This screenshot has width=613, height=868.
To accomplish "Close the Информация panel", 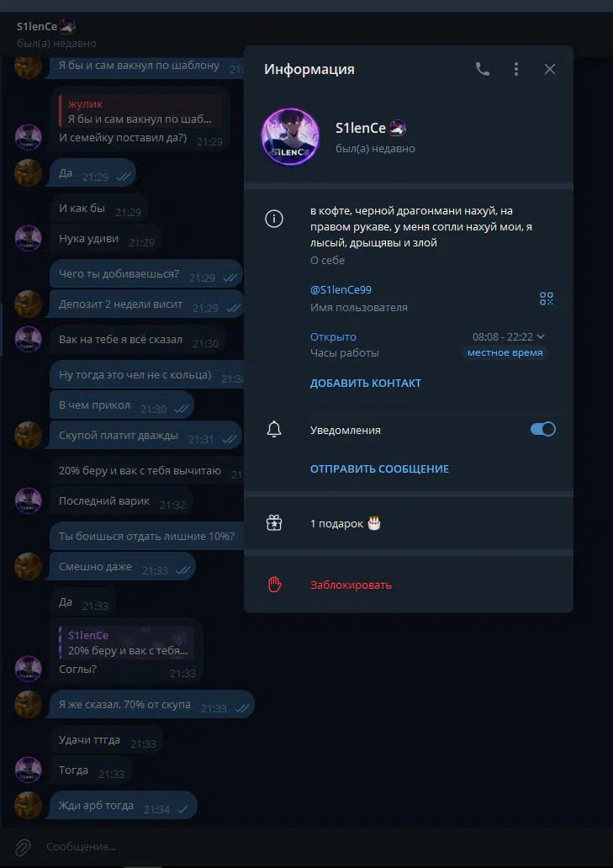I will [x=549, y=69].
